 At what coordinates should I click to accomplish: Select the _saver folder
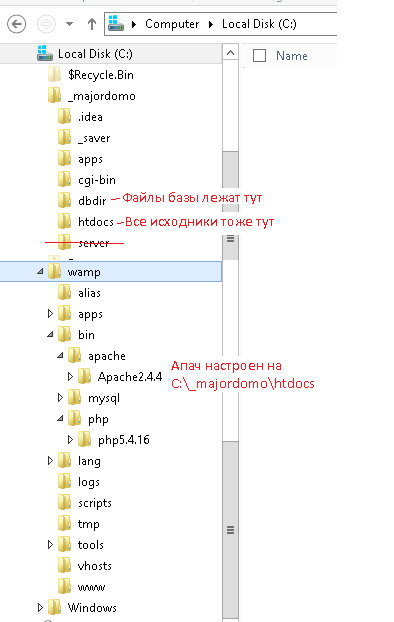pos(94,138)
